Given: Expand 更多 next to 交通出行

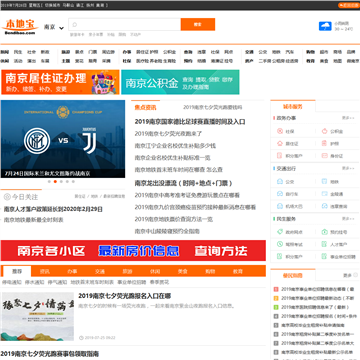Looking at the screenshot, I should pyautogui.click(x=348, y=168).
